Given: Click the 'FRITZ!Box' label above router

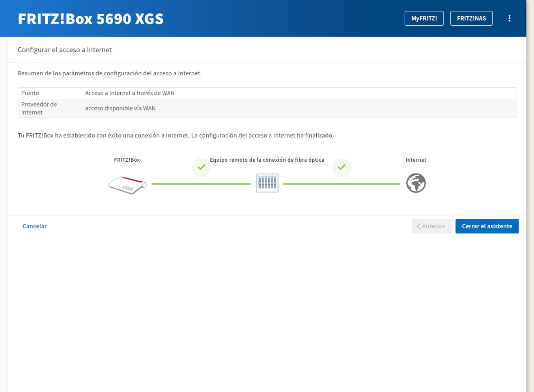Looking at the screenshot, I should tap(127, 160).
